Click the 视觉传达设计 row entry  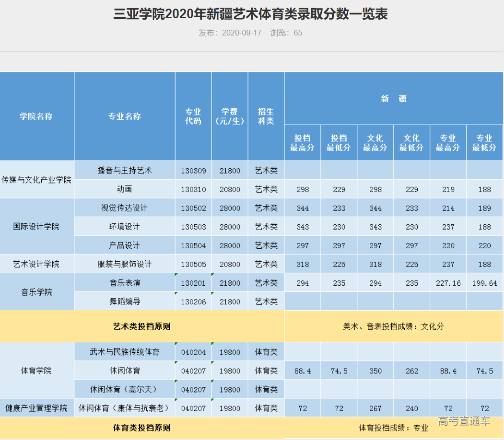pos(126,208)
